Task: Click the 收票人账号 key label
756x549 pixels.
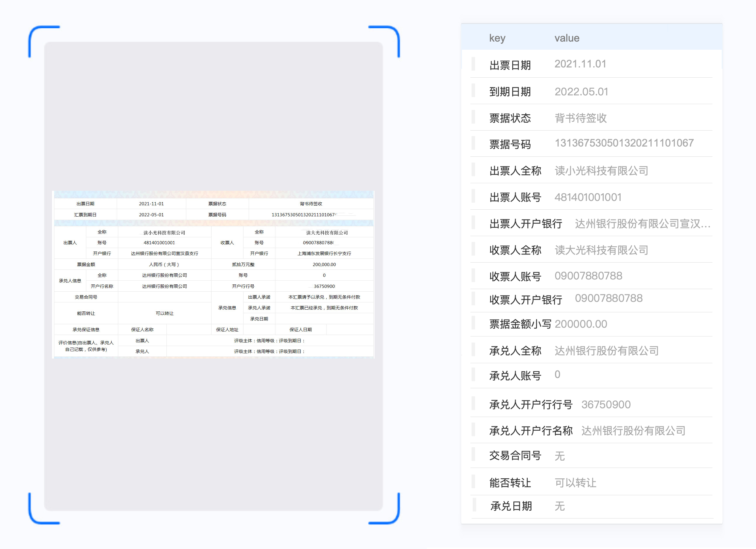Action: coord(515,277)
